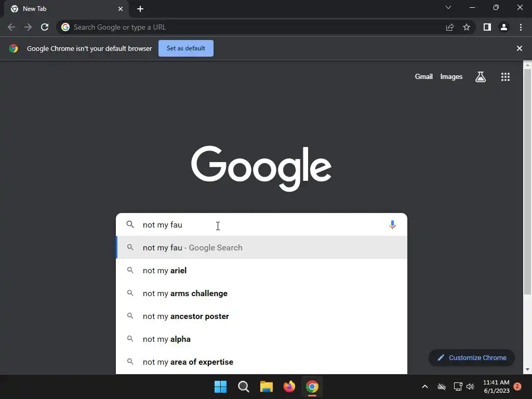The image size is (532, 399).
Task: Select 'not my ancestor poster' suggestion
Action: (262, 316)
